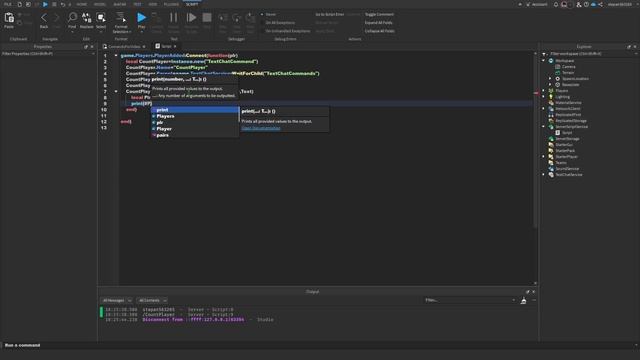Click the Select tool icon
This screenshot has width=640, height=360.
[101, 17]
